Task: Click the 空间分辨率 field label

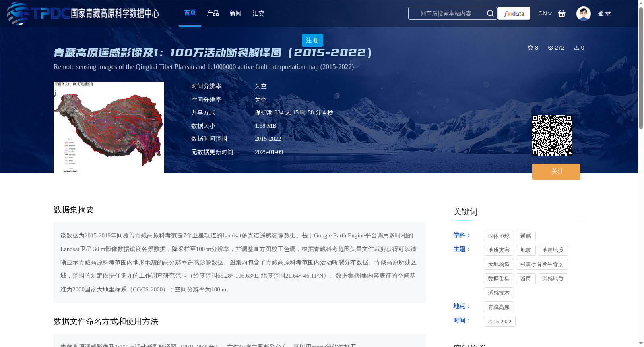Action: (x=206, y=100)
